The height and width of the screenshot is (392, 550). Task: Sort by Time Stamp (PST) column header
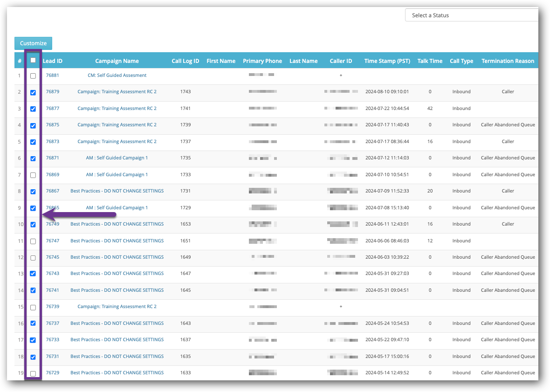pyautogui.click(x=387, y=60)
